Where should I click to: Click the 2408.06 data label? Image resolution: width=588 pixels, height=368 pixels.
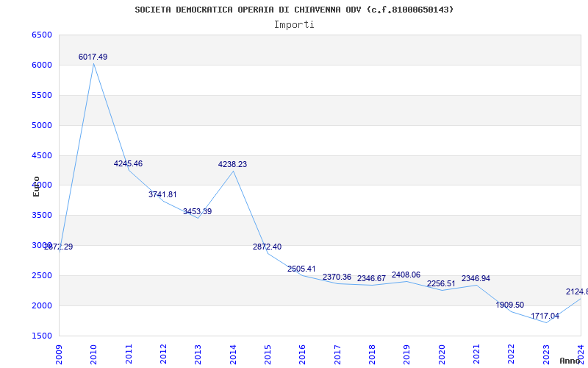[406, 275]
